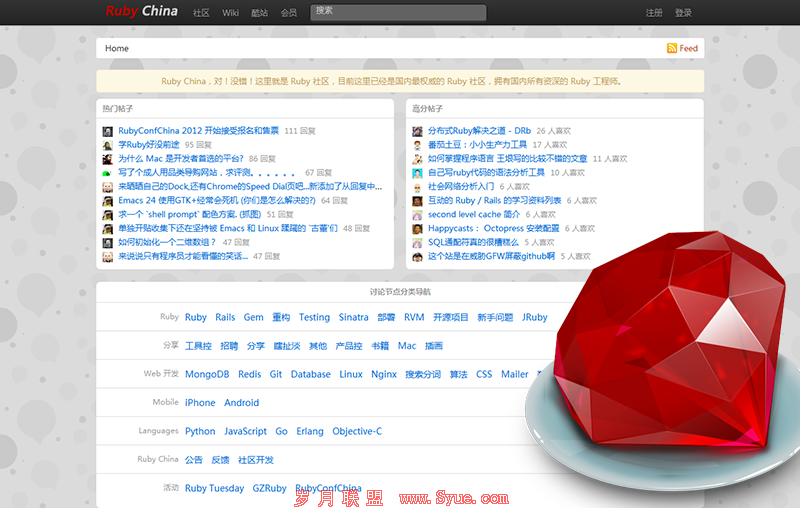Click avatar beside shell prompt post

pos(107,215)
